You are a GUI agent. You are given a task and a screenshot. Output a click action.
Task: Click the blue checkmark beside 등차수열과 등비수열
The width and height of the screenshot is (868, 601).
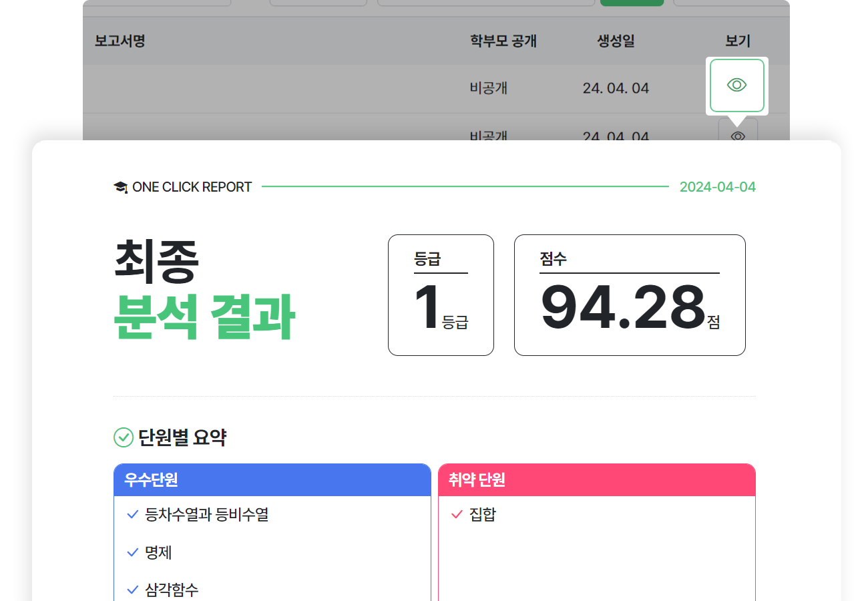[x=132, y=515]
